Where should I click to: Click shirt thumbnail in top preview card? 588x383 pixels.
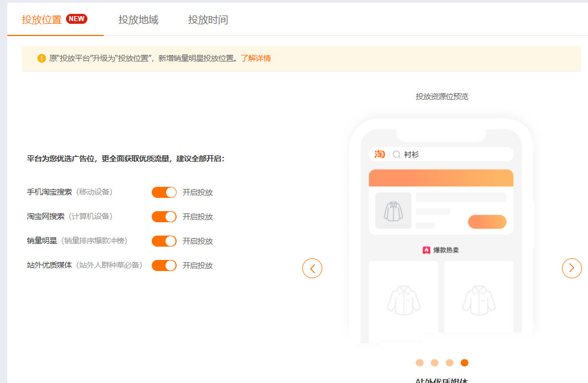pos(393,211)
